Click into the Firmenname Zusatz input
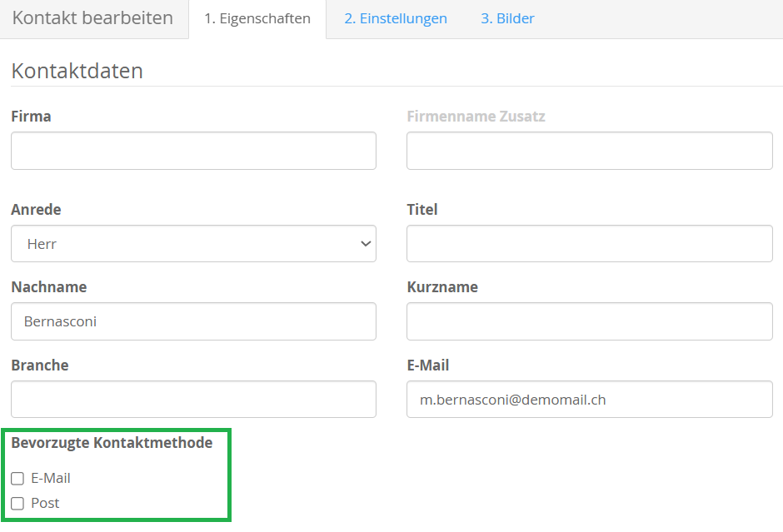Viewport: 783px width, 532px height. [589, 151]
